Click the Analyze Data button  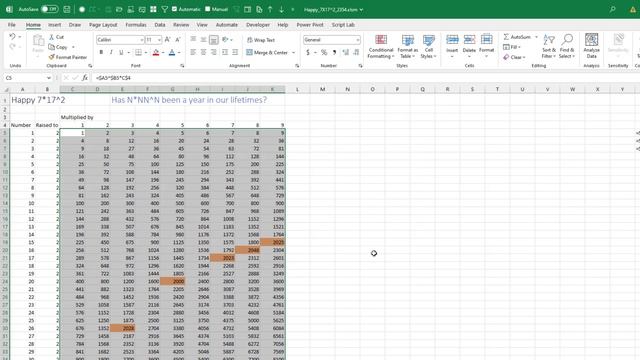click(591, 46)
